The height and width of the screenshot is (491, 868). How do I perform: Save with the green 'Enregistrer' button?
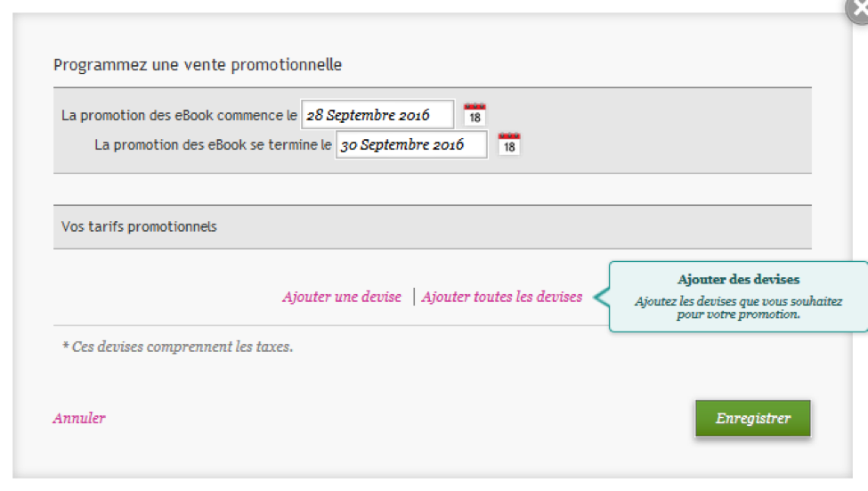[x=753, y=419]
